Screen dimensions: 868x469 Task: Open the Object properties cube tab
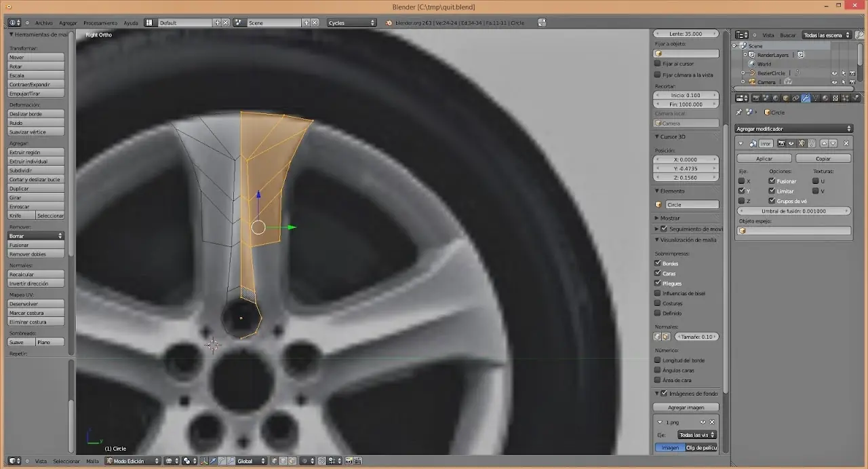(x=786, y=98)
